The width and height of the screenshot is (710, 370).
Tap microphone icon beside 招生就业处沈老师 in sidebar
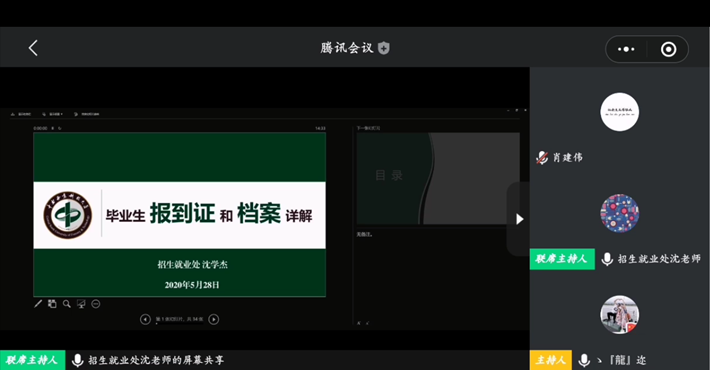click(607, 259)
